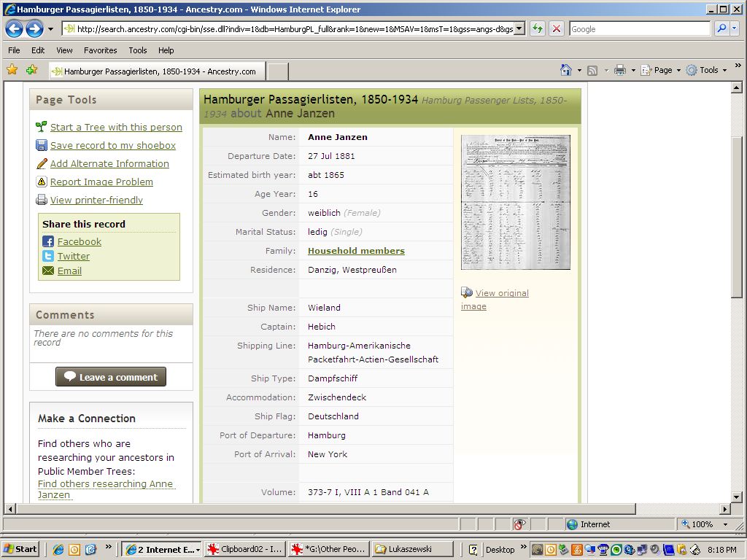747x560 pixels.
Task: Click the Facebook share icon
Action: pos(48,242)
